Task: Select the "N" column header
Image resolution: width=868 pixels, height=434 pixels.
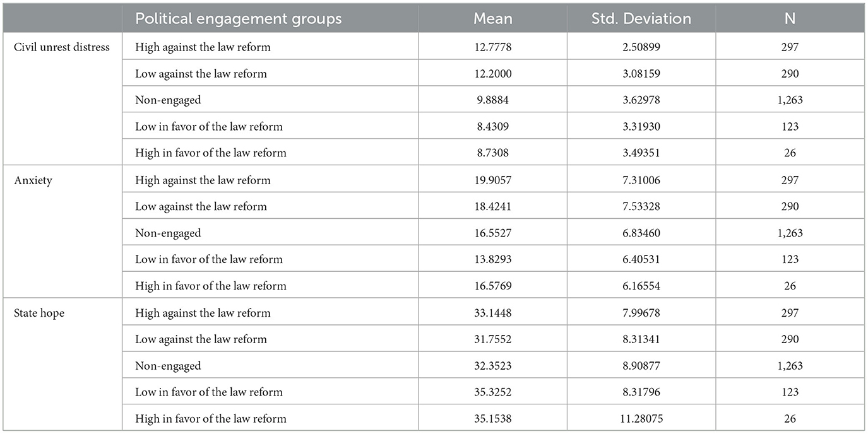Action: [790, 19]
